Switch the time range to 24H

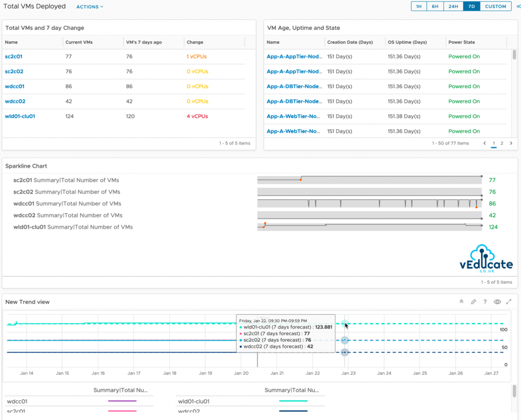click(x=453, y=6)
